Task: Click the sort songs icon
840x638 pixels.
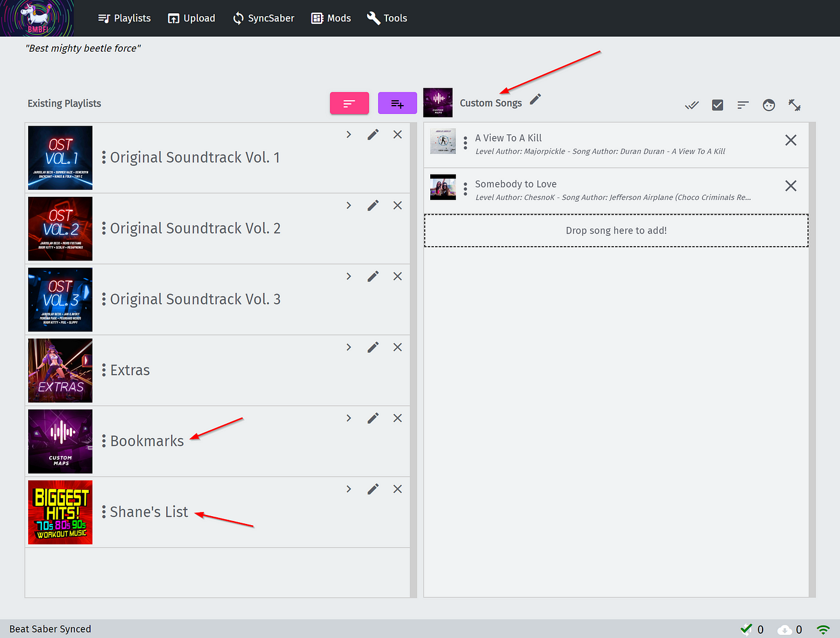Action: tap(743, 105)
